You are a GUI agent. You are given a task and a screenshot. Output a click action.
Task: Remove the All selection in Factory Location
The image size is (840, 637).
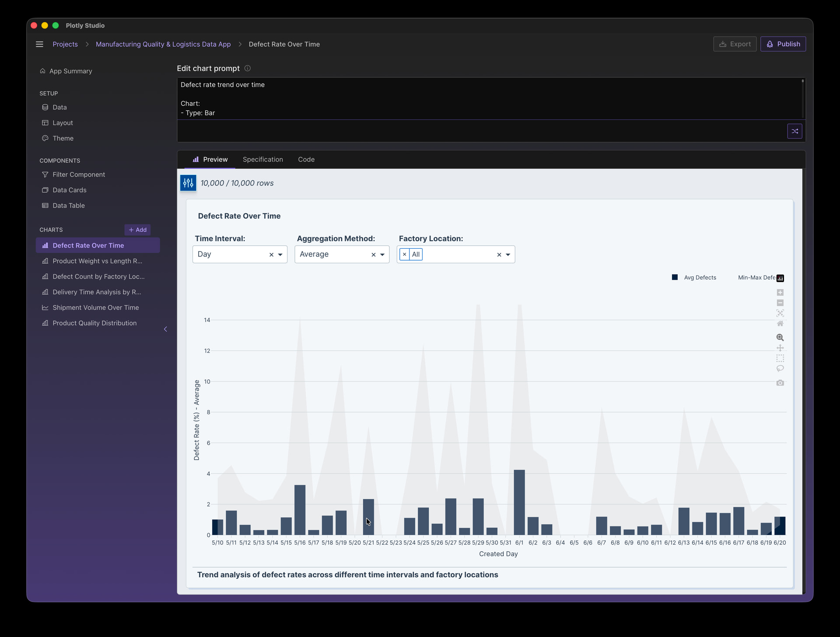[404, 254]
